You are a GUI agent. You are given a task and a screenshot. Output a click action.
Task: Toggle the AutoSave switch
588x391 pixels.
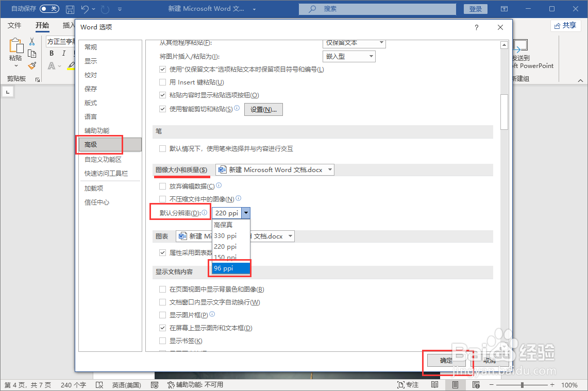(x=49, y=9)
